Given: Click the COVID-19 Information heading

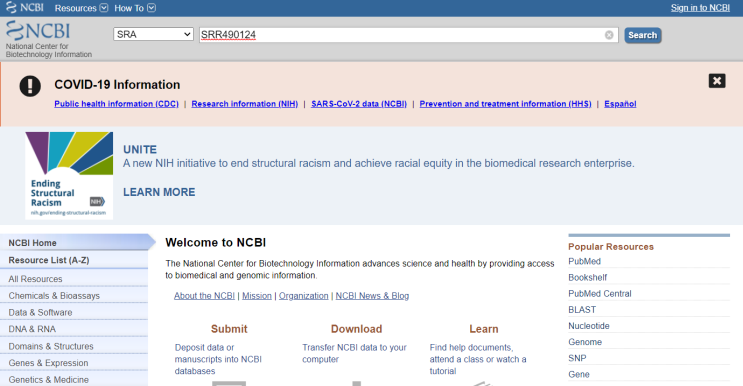Looking at the screenshot, I should pos(117,84).
